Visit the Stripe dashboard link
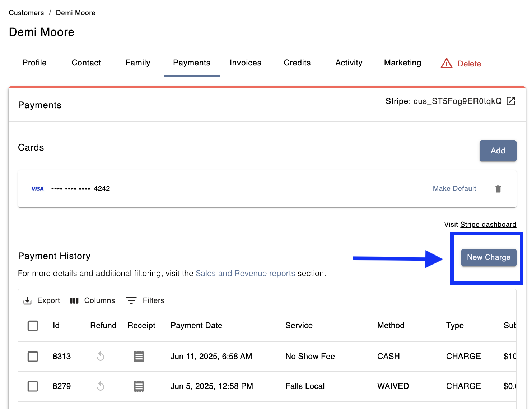532x409 pixels. tap(488, 225)
